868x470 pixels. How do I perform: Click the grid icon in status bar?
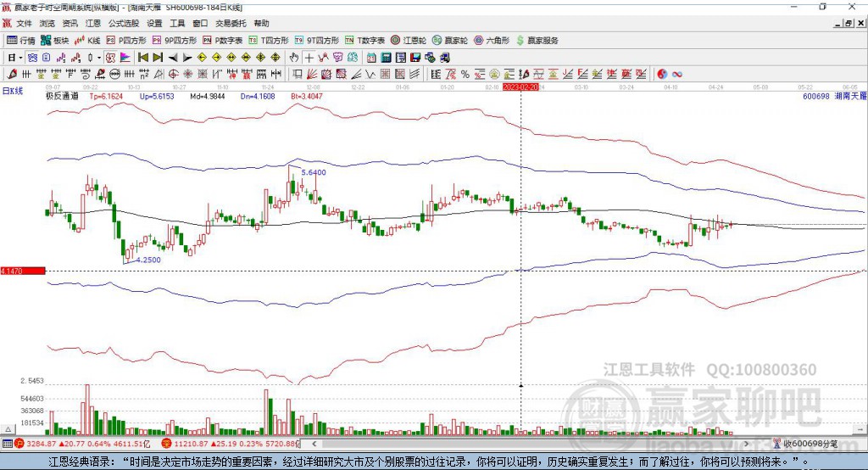[x=7, y=444]
